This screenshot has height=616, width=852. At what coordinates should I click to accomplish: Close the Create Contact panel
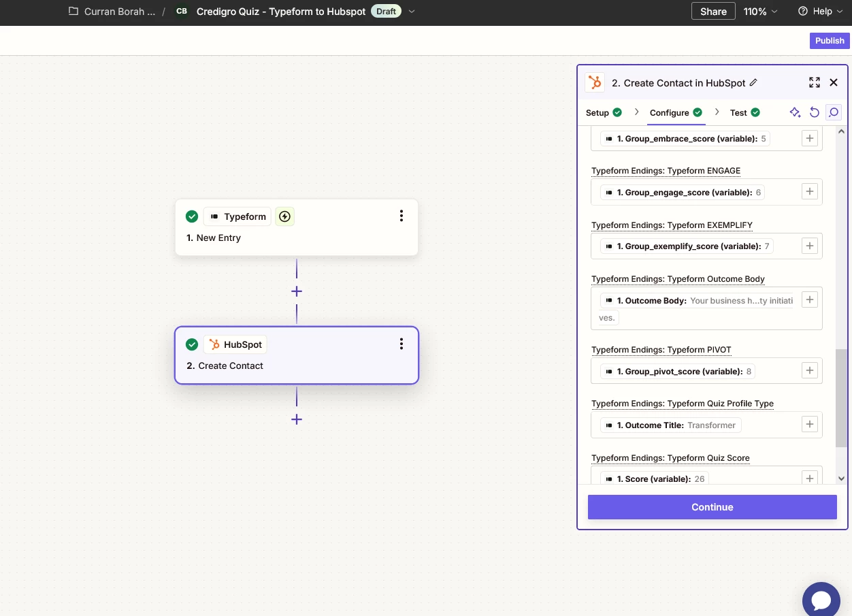tap(834, 82)
